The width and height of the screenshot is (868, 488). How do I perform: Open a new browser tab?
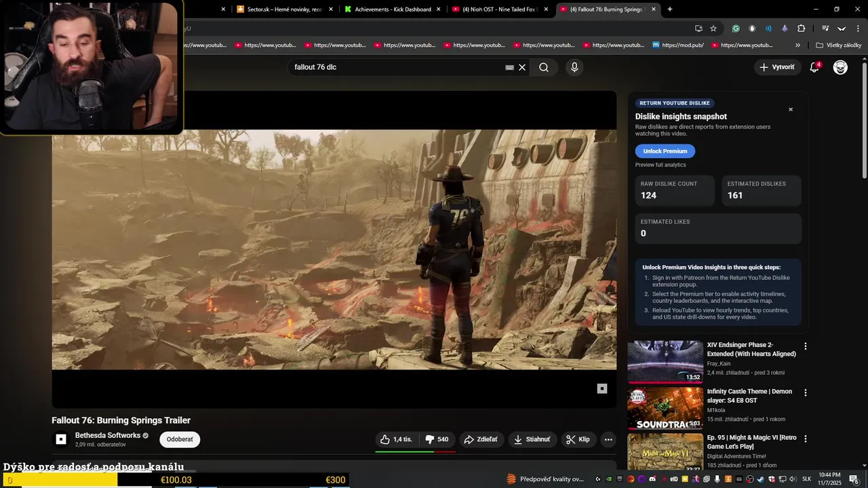click(x=670, y=9)
